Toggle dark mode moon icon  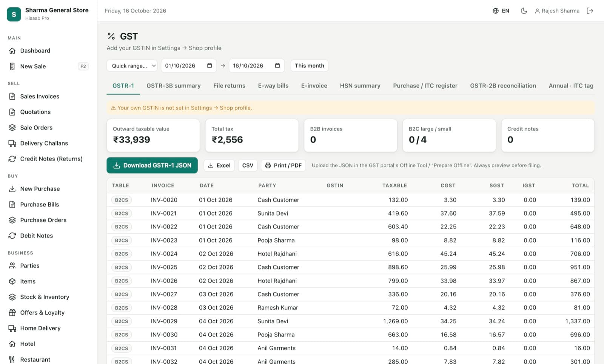click(x=524, y=11)
